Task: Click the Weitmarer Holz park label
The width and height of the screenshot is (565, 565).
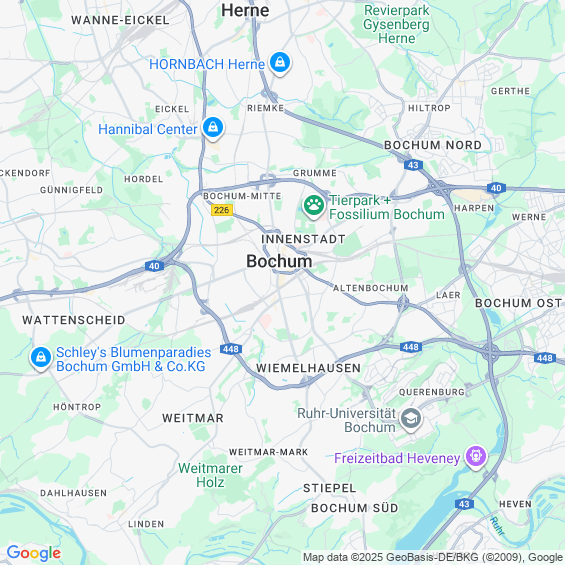Action: 210,475
